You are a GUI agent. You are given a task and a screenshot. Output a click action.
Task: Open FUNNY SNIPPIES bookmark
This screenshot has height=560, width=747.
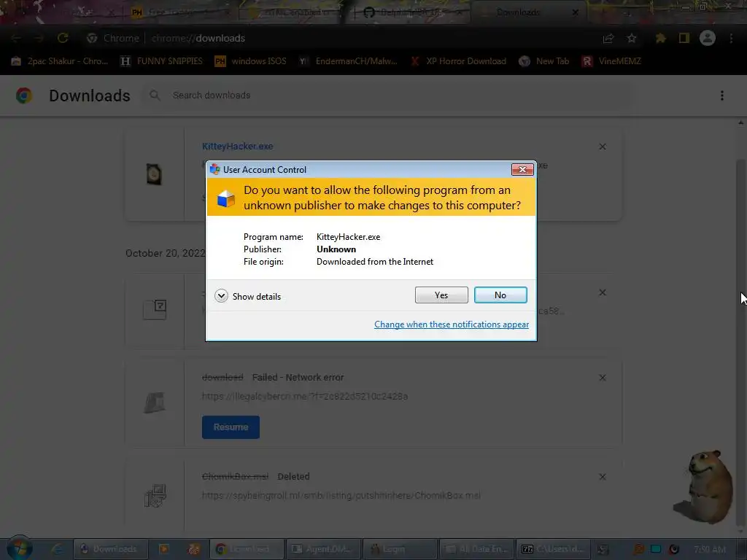[161, 61]
